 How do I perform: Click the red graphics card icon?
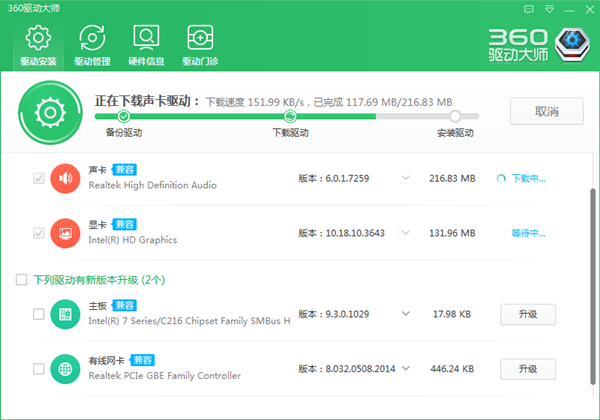(x=65, y=234)
